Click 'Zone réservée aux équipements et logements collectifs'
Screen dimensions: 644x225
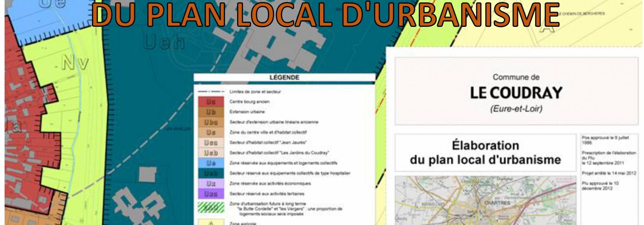[283, 163]
